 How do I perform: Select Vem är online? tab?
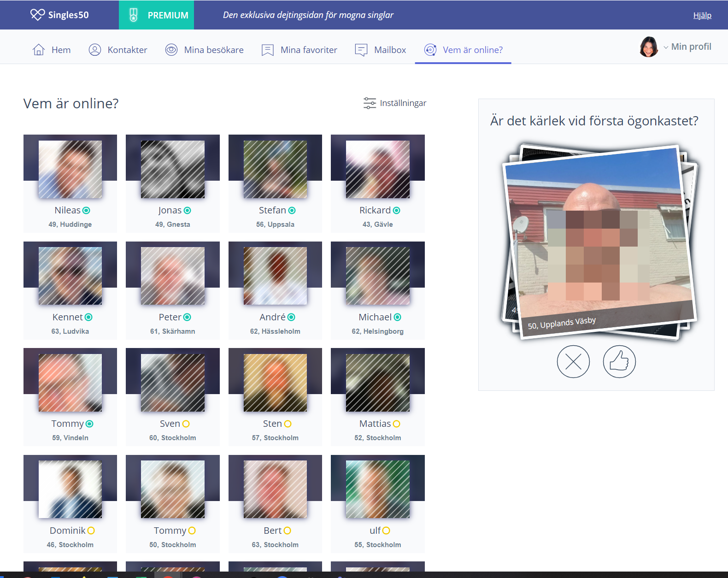463,50
